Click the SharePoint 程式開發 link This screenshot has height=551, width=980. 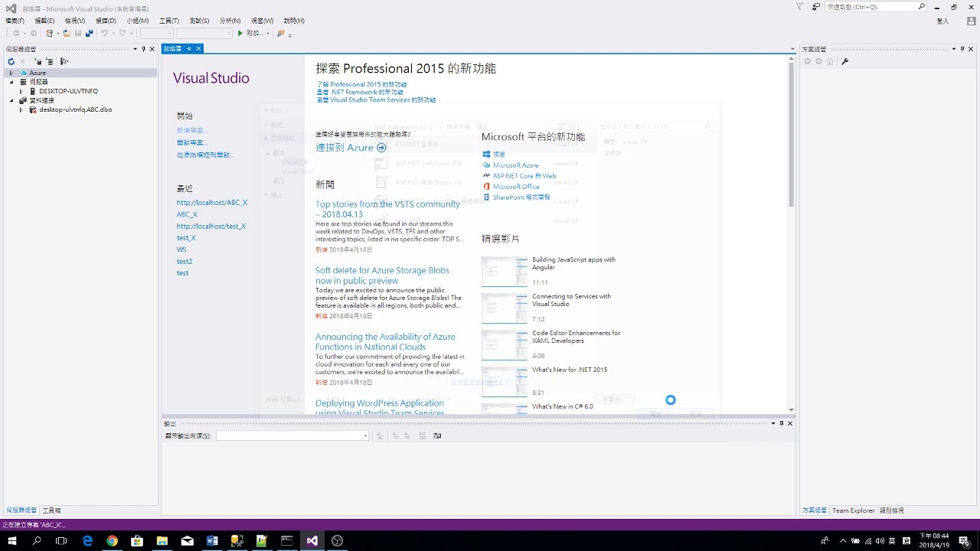click(521, 197)
